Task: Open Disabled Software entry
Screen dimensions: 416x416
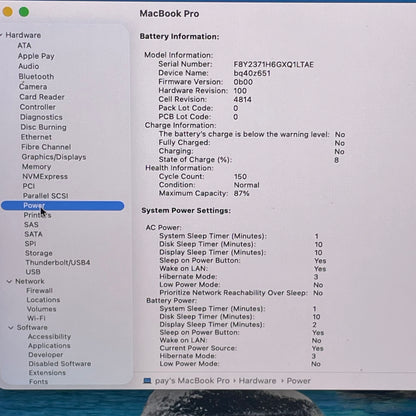Action: coord(60,364)
